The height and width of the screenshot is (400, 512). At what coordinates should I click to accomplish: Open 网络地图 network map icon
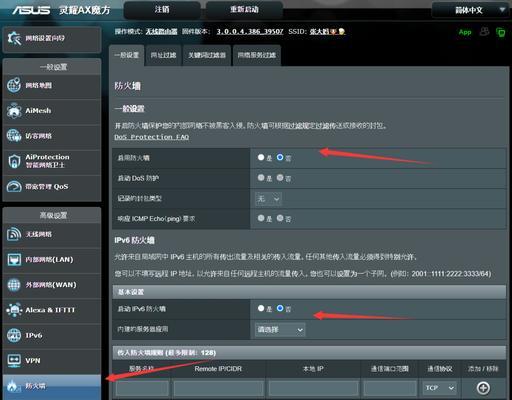(14, 85)
